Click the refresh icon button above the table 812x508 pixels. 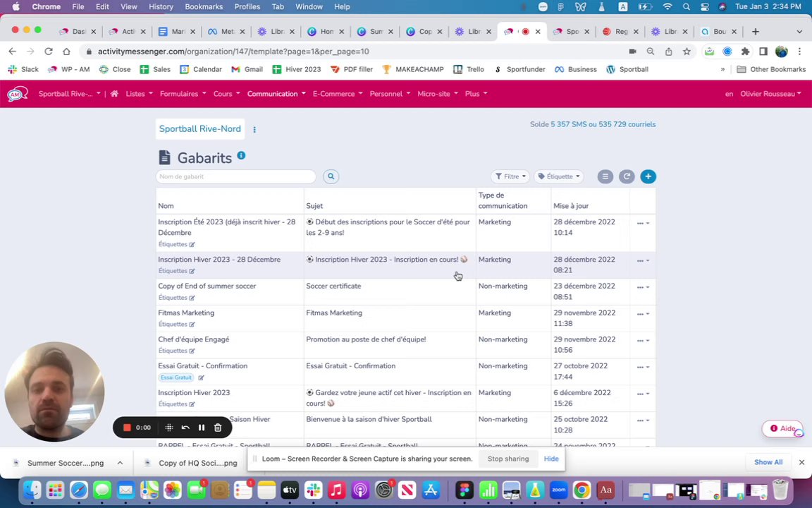[627, 177]
